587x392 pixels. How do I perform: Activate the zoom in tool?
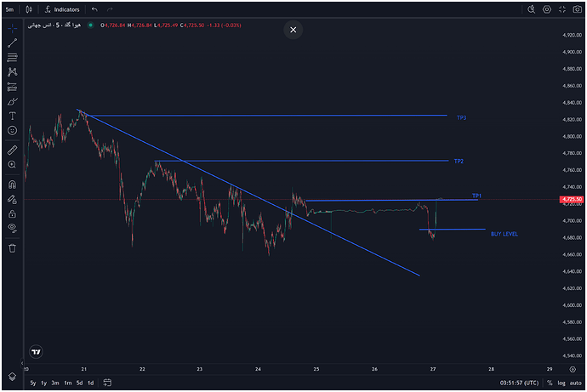[13, 165]
